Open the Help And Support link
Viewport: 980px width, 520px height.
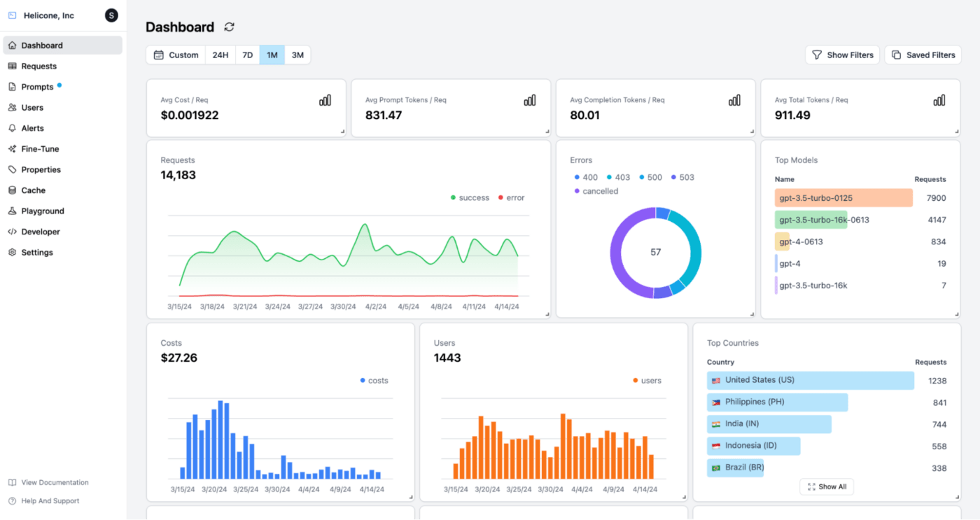click(43, 501)
